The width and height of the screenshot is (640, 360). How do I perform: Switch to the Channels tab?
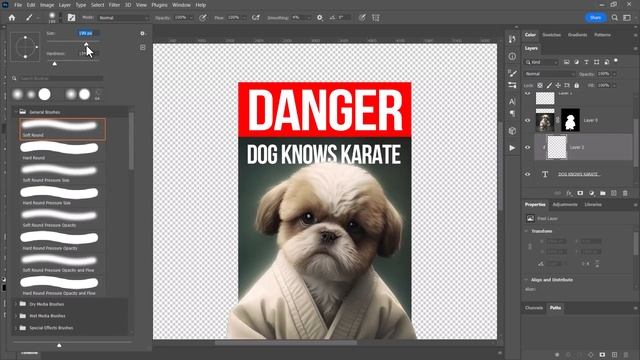534,308
